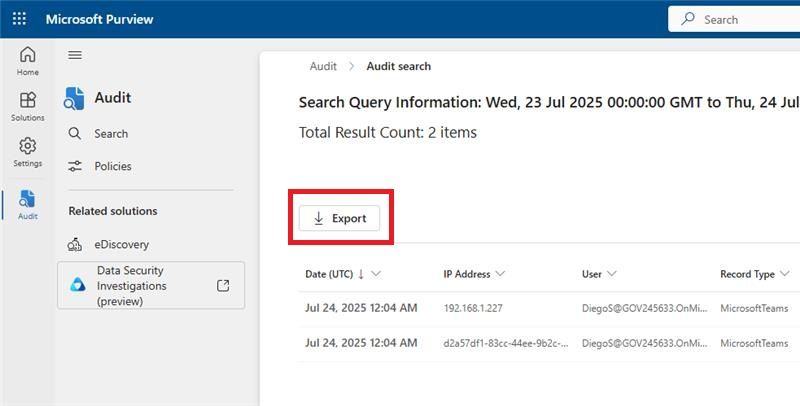Expand the Record Type column chevron
Viewport: 800px width, 406px height.
pyautogui.click(x=785, y=274)
